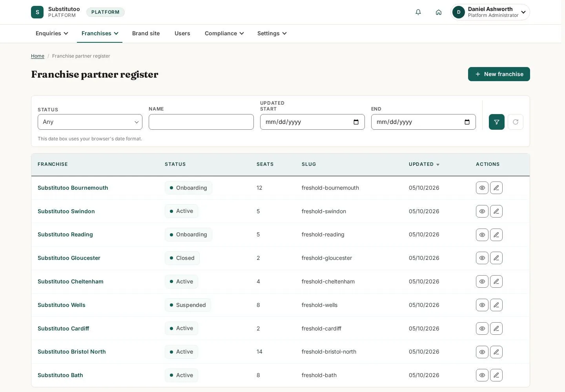Edit the Substitutoo Bath franchise

(x=496, y=375)
